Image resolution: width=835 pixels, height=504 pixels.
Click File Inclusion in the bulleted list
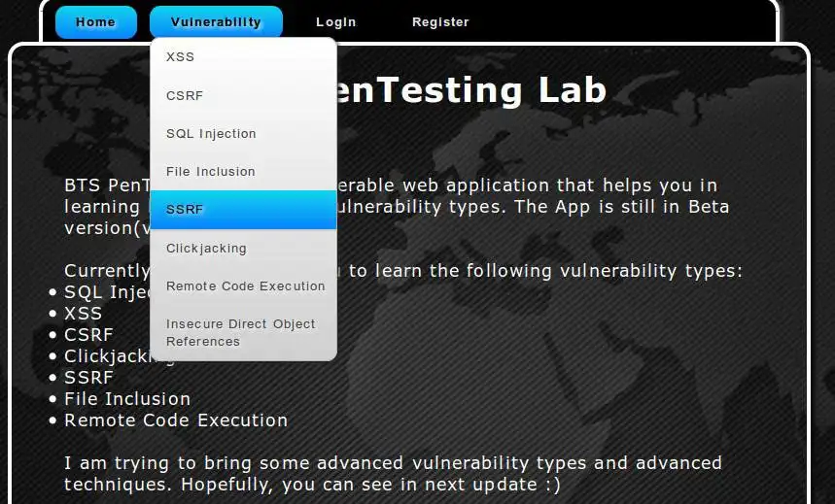[127, 398]
